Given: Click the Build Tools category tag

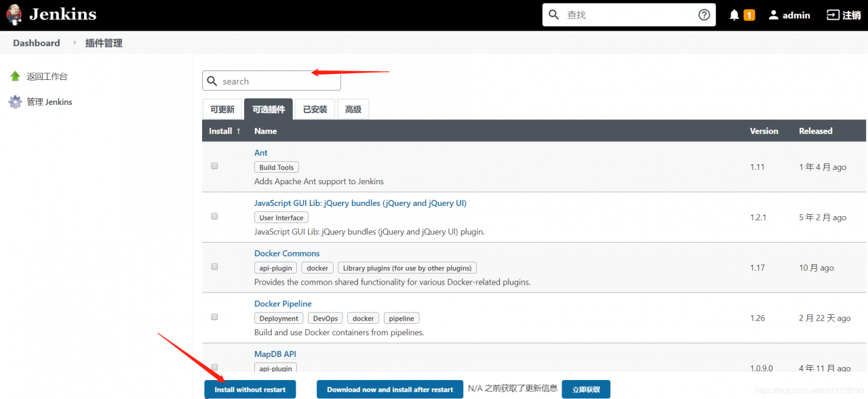Looking at the screenshot, I should (277, 167).
